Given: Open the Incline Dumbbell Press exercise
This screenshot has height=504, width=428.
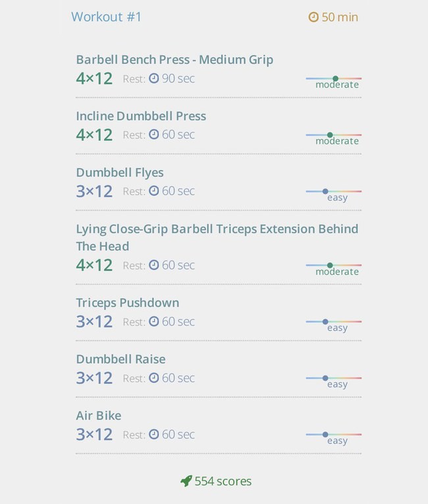Looking at the screenshot, I should coord(141,116).
